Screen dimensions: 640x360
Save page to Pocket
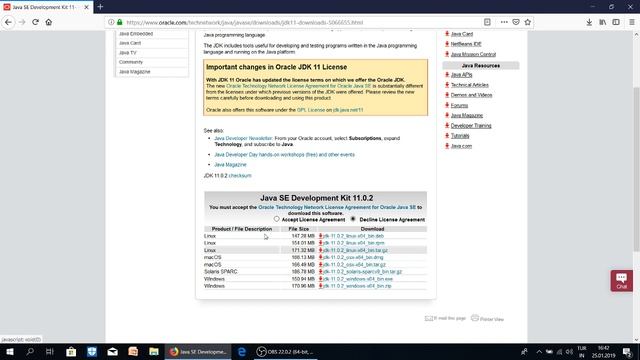[x=516, y=22]
